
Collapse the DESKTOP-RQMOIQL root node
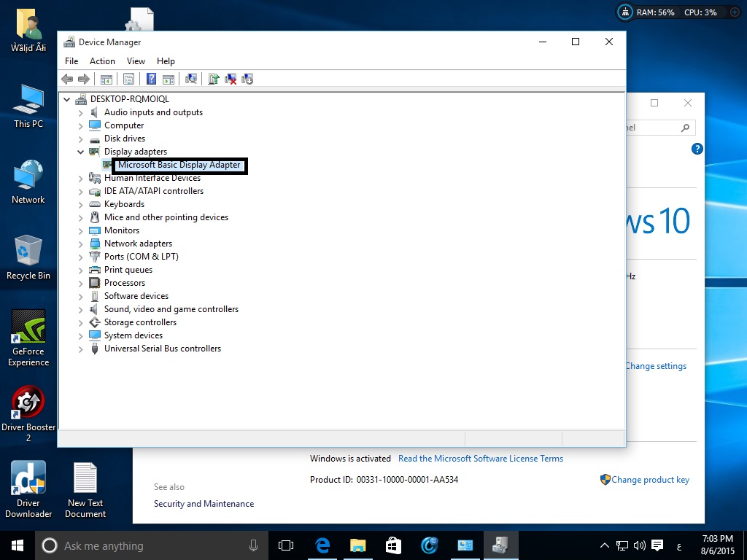(66, 99)
